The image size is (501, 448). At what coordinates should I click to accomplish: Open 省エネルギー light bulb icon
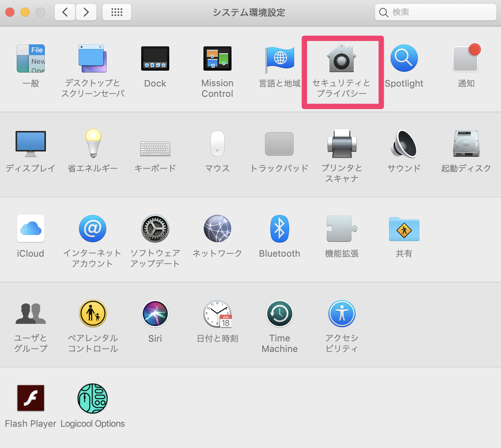[x=93, y=143]
